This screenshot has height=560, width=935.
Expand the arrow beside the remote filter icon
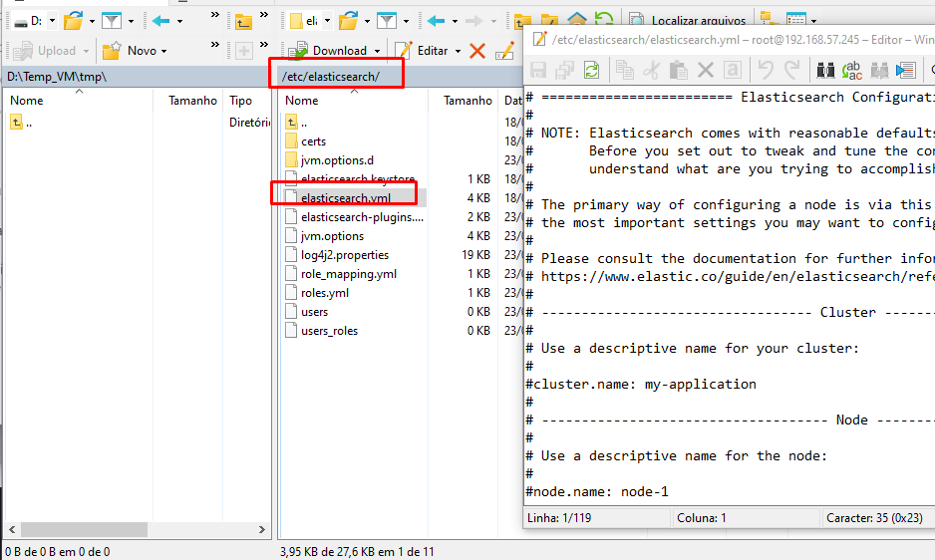pyautogui.click(x=406, y=22)
